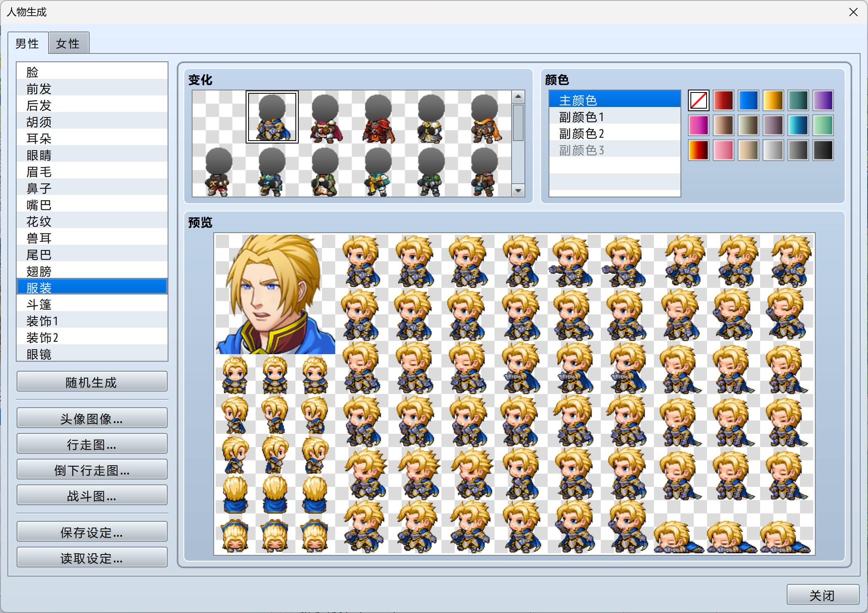The height and width of the screenshot is (613, 868).
Task: Click the 随机生成 button
Action: point(92,382)
